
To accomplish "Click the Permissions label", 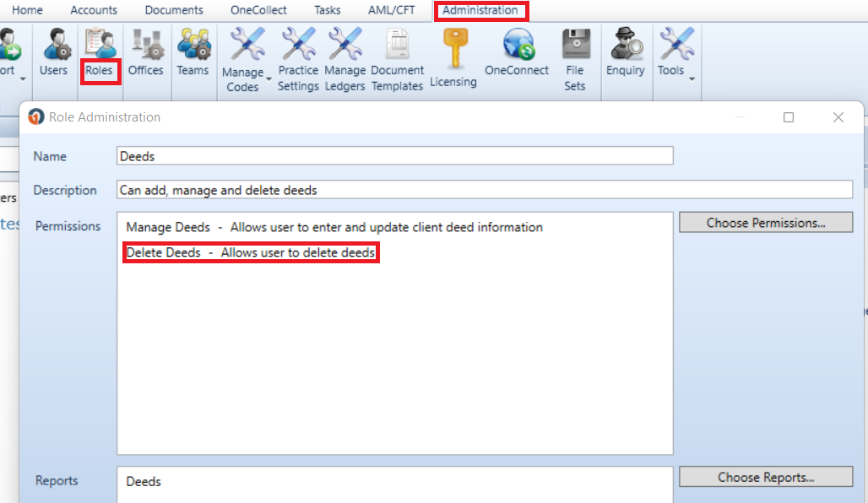I will tap(68, 226).
